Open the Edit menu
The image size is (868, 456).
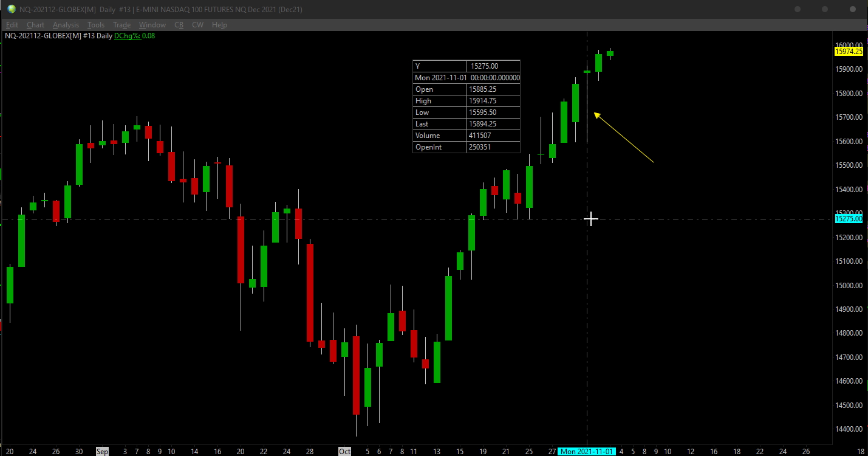12,25
